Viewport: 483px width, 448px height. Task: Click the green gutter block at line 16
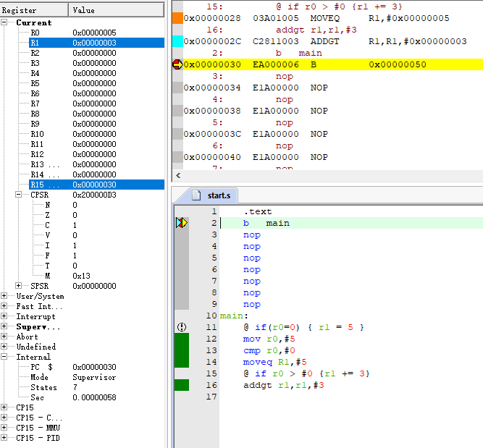pos(182,385)
